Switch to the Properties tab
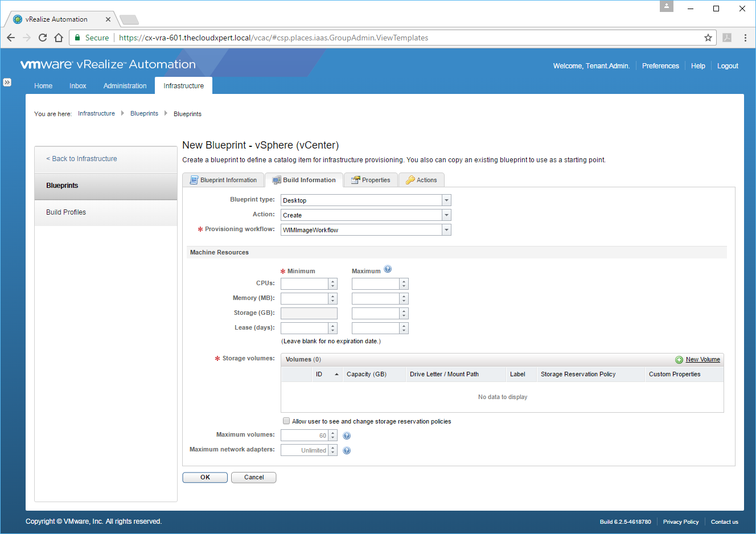 click(x=371, y=180)
